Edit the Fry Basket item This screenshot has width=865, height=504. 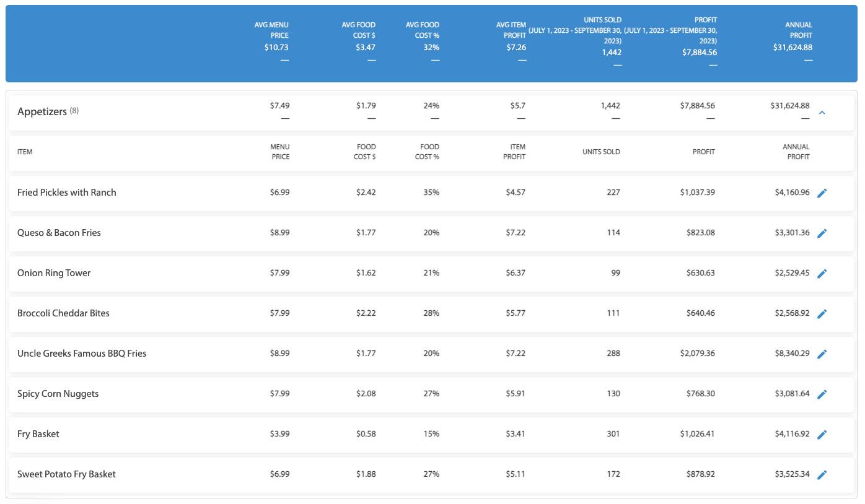tap(822, 435)
